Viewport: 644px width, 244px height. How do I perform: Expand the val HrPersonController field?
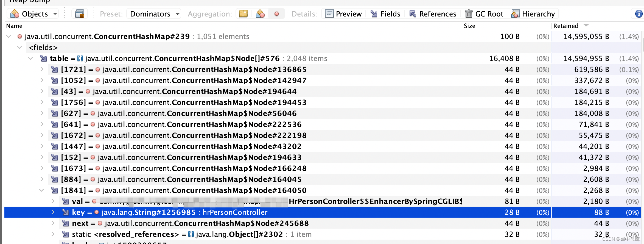coord(53,201)
